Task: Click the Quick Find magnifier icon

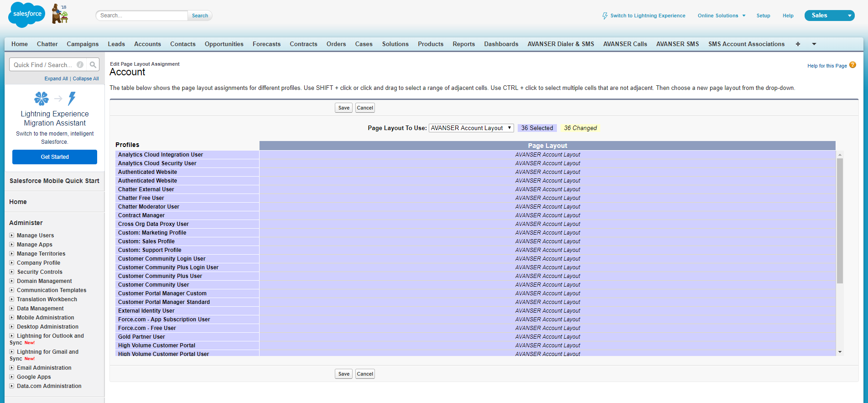Action: click(x=93, y=65)
